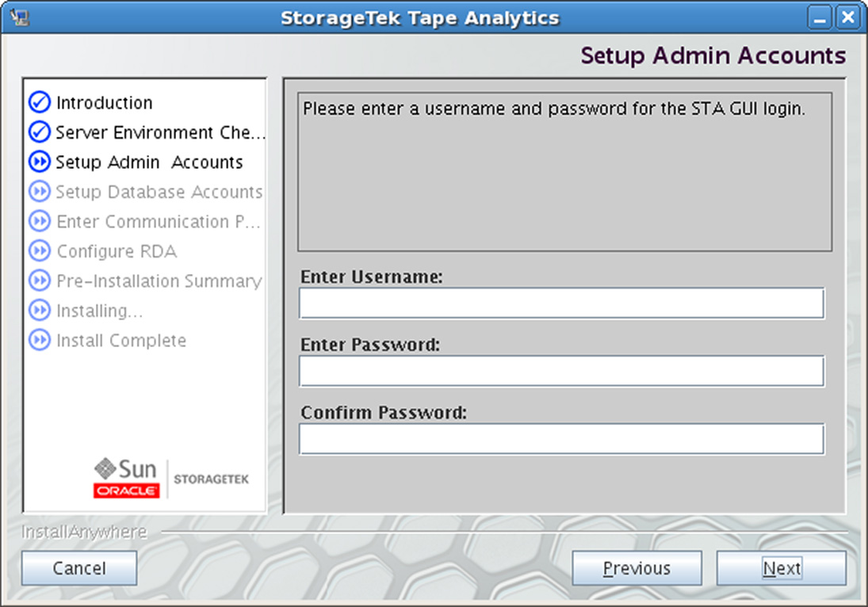Click the Introduction step checkmark icon
The height and width of the screenshot is (607, 868).
[x=40, y=102]
